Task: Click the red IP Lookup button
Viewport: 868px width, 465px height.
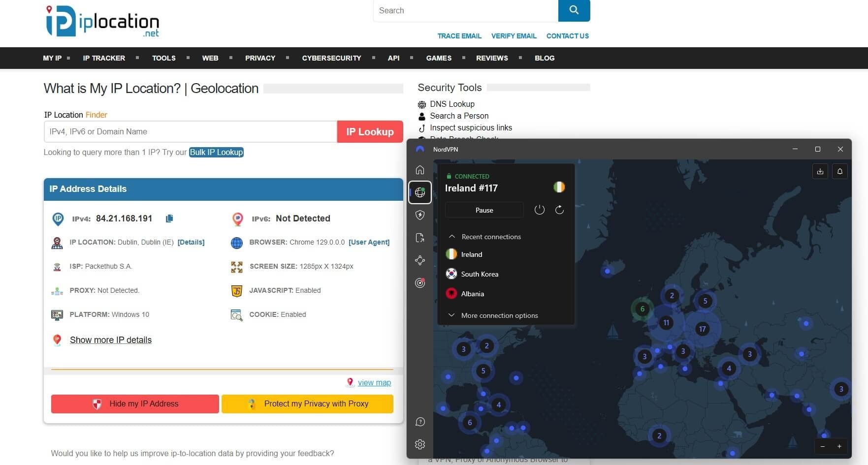Action: pyautogui.click(x=370, y=132)
